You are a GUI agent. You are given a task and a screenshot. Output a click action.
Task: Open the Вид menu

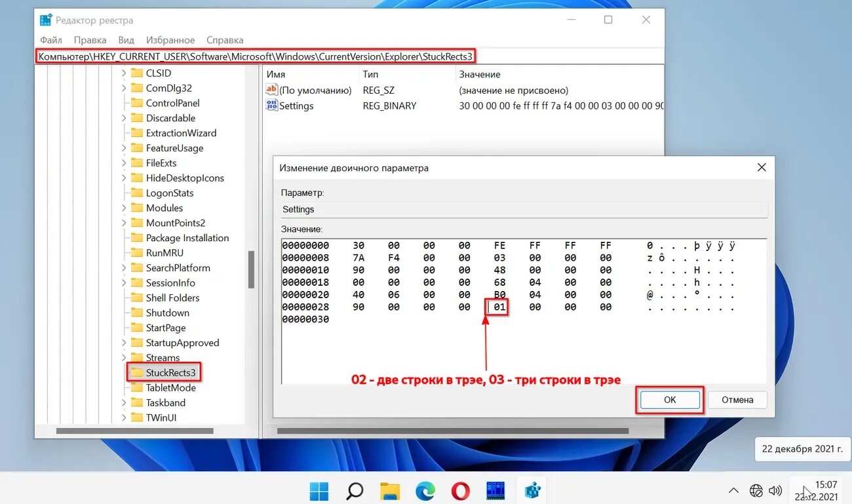(x=126, y=40)
